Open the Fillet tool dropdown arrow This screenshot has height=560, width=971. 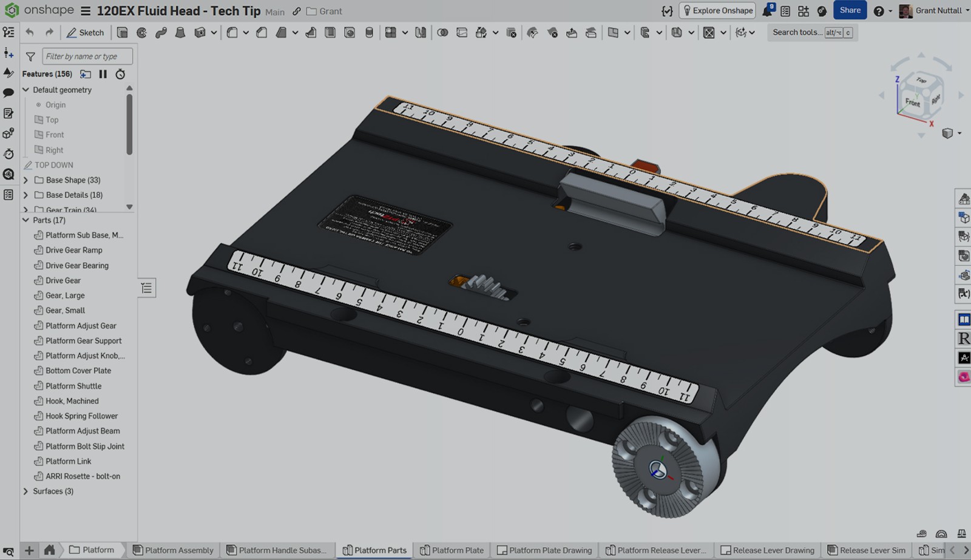tap(246, 33)
